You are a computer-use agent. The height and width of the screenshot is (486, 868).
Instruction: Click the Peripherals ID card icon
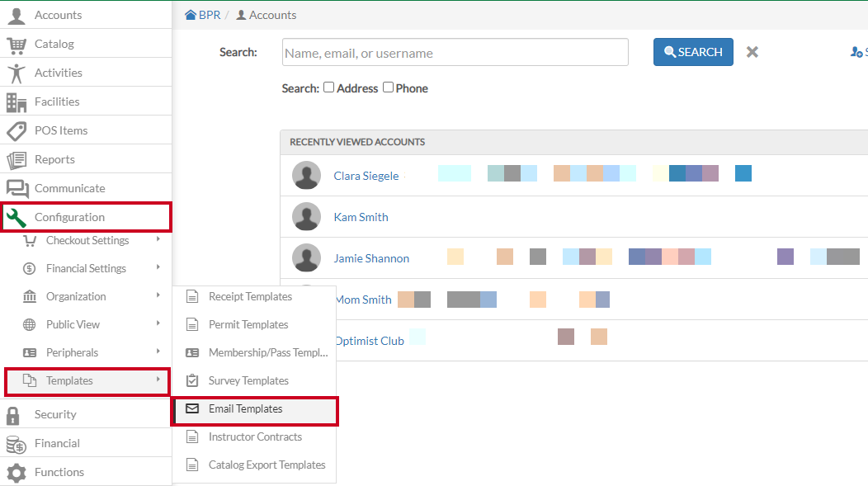(x=30, y=352)
